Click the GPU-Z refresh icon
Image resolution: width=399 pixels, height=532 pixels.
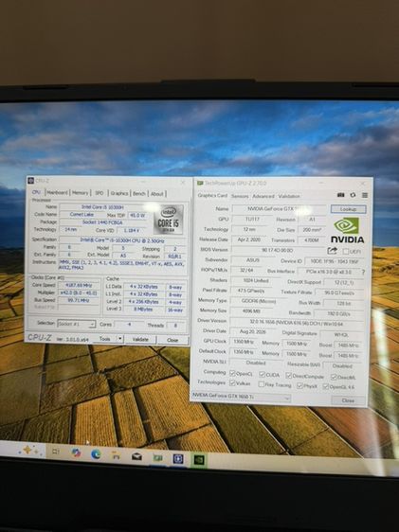point(353,195)
